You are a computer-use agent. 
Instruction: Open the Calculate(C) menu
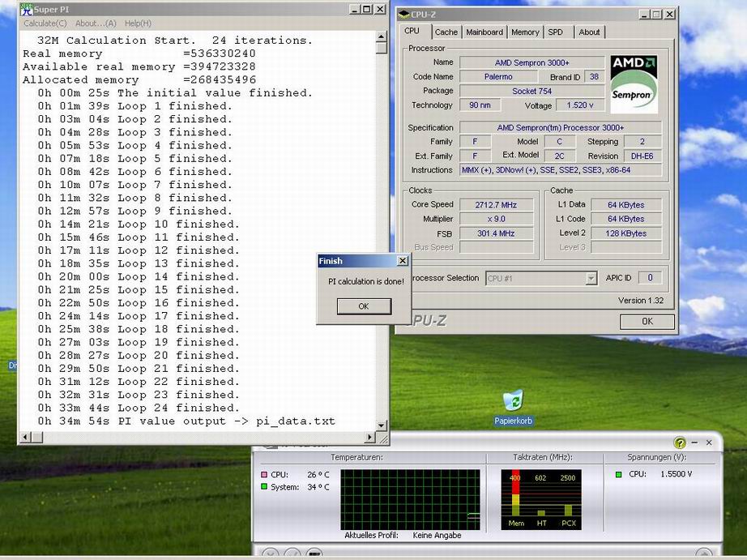(45, 23)
